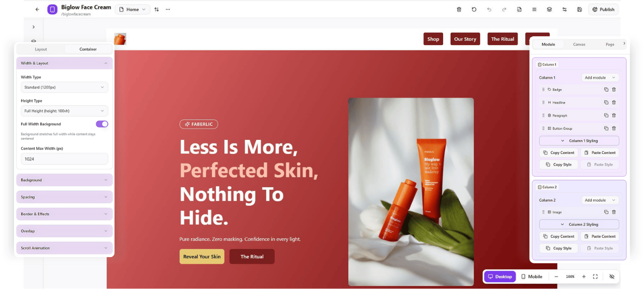Open the settings sliders icon in toolbar
Viewport: 644px width, 289px height.
(565, 9)
